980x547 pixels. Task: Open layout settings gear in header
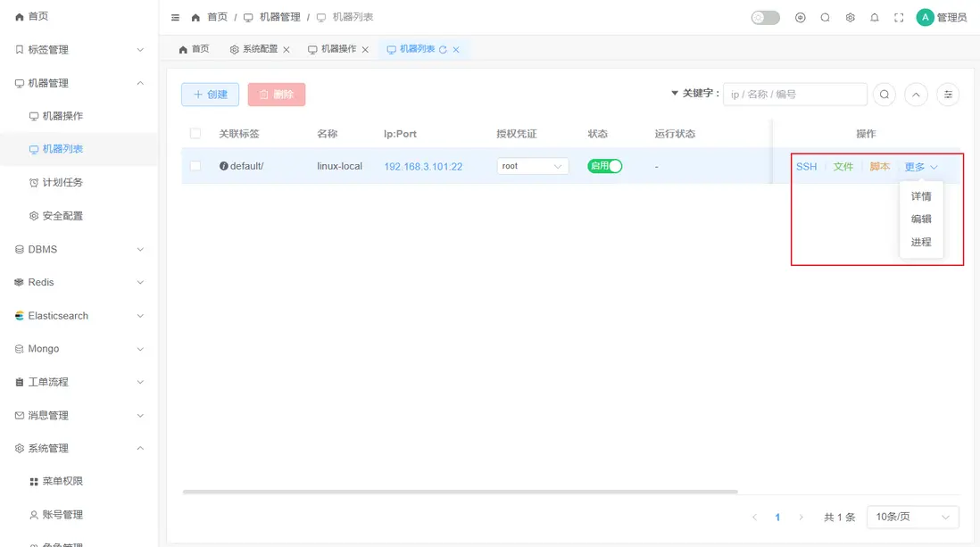(x=850, y=18)
